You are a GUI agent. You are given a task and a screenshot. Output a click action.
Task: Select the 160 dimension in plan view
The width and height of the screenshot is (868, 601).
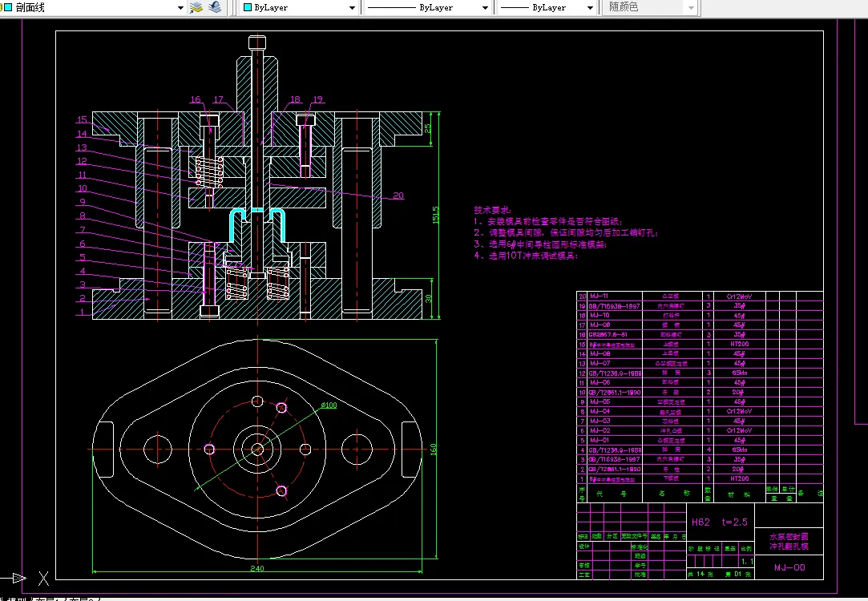434,449
